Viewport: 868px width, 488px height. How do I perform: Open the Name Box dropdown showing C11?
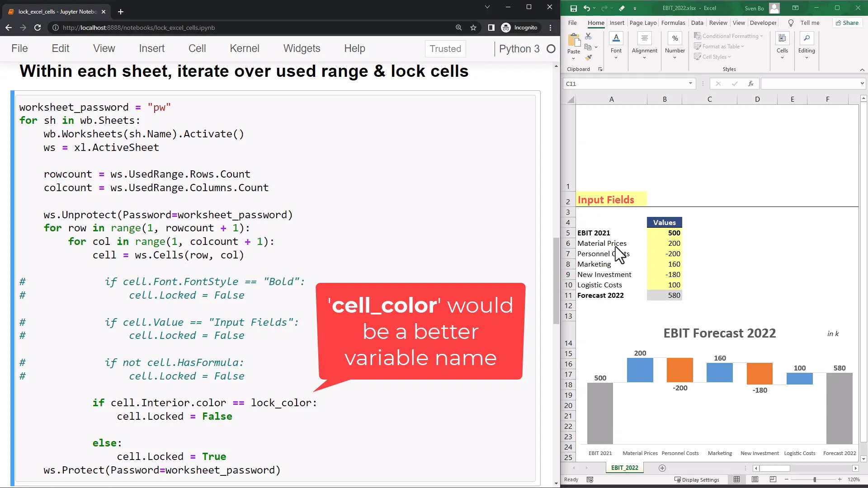pos(691,84)
